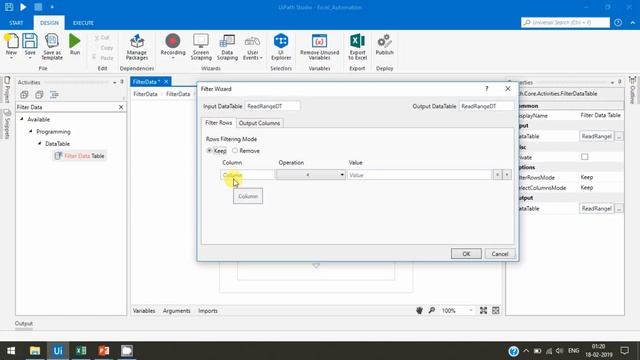Open the Outline side panel
Image resolution: width=640 pixels, height=360 pixels.
pyautogui.click(x=632, y=89)
